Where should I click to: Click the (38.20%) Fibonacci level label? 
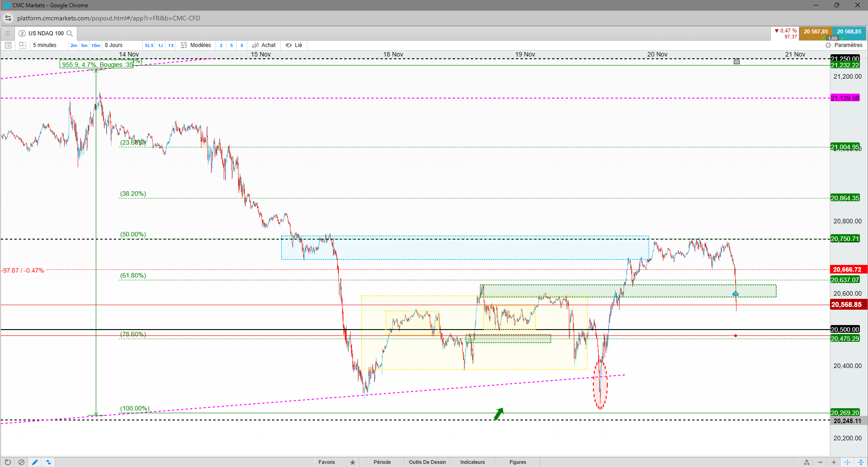(x=133, y=193)
